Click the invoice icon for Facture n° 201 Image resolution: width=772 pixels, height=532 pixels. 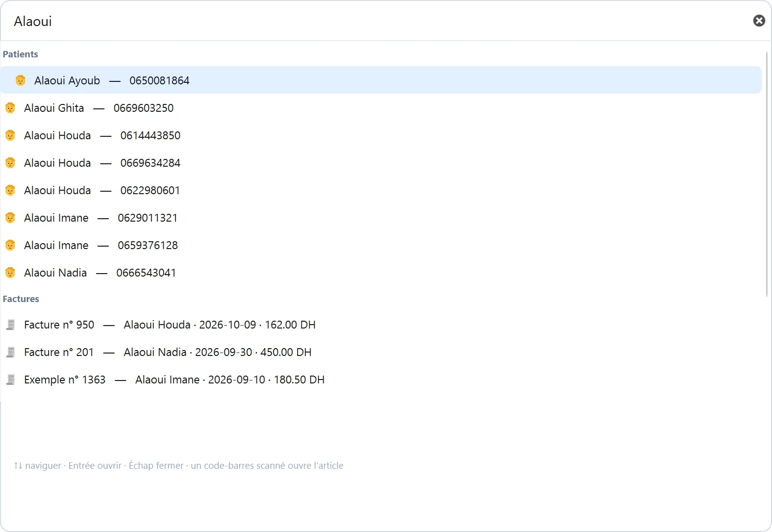click(10, 352)
